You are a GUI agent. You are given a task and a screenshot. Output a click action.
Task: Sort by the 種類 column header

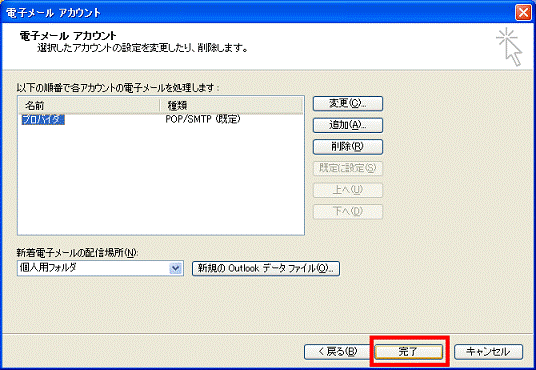(231, 105)
